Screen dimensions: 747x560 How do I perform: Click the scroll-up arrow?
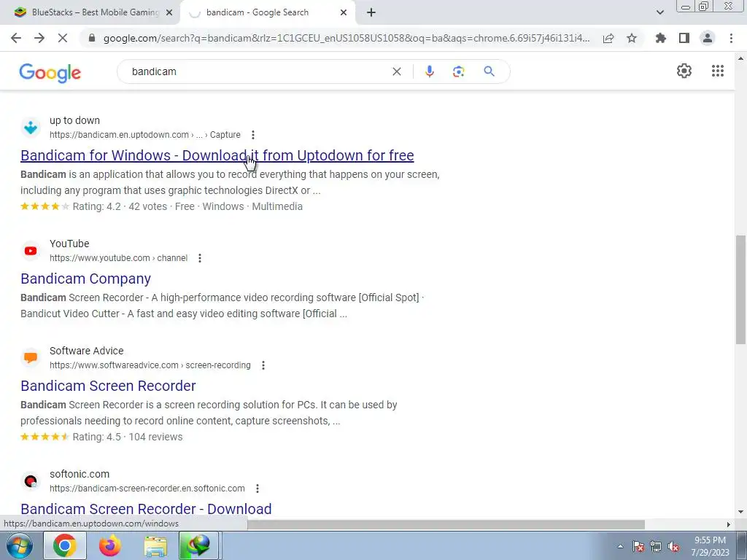click(x=740, y=58)
